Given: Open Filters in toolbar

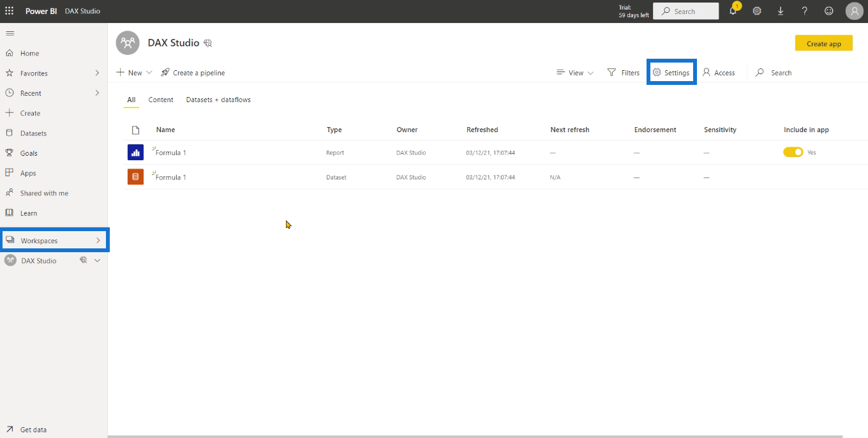Looking at the screenshot, I should coord(624,73).
